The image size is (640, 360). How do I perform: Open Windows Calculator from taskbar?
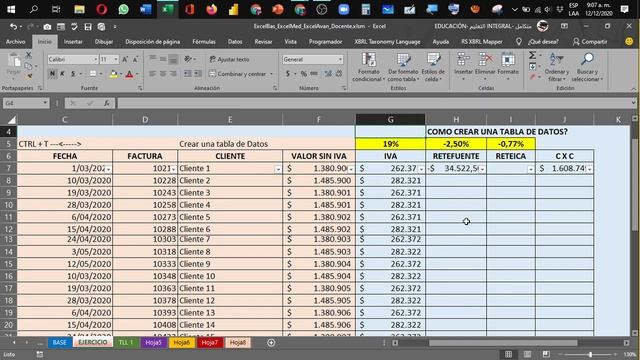click(x=365, y=9)
